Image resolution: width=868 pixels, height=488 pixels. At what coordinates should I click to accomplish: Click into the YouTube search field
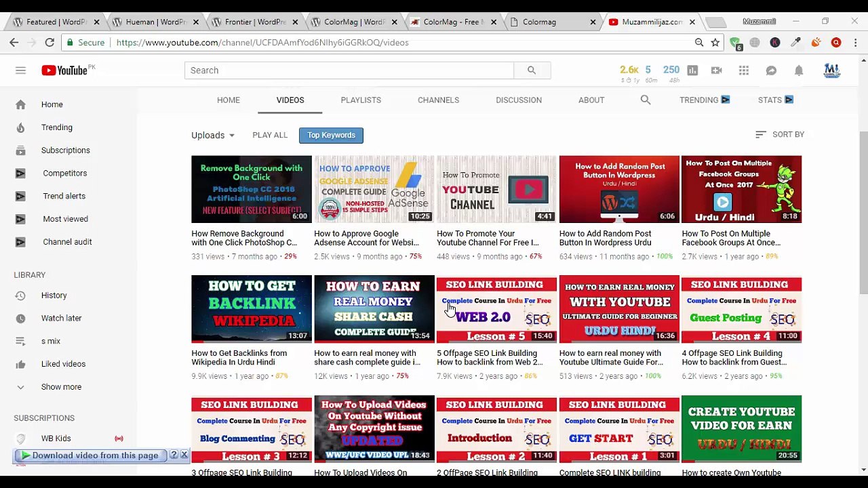[349, 70]
